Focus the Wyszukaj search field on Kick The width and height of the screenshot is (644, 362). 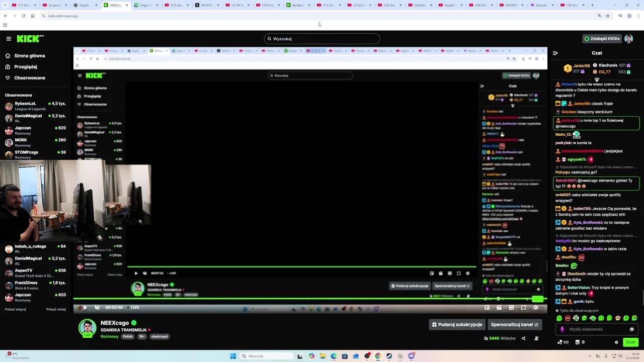click(322, 39)
